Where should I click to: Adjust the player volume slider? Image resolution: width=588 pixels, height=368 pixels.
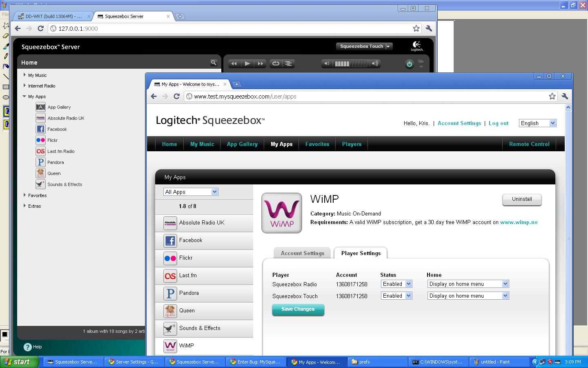tap(350, 63)
